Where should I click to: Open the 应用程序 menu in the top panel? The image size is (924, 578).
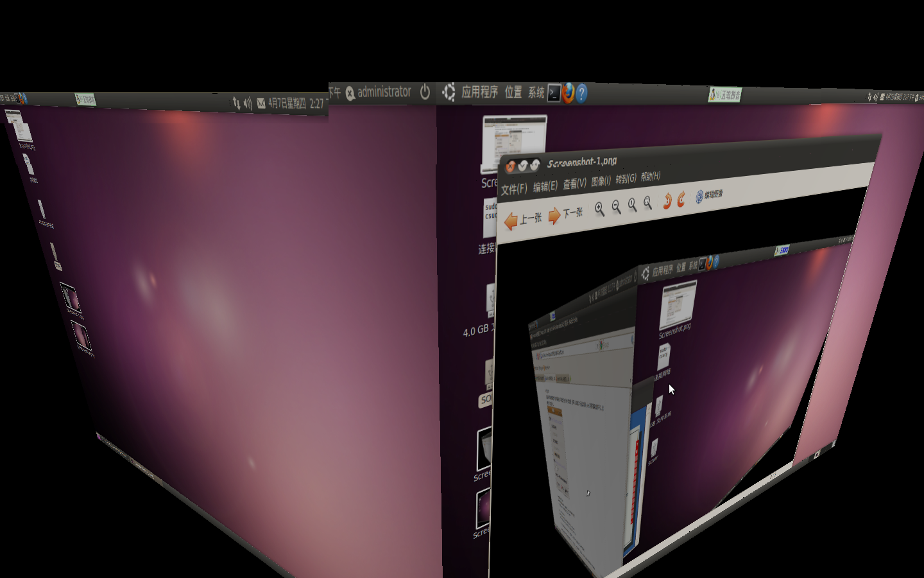pyautogui.click(x=479, y=92)
